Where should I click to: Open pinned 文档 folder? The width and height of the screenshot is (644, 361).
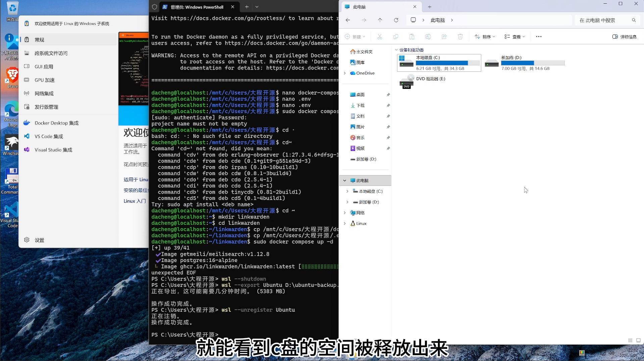(357, 116)
